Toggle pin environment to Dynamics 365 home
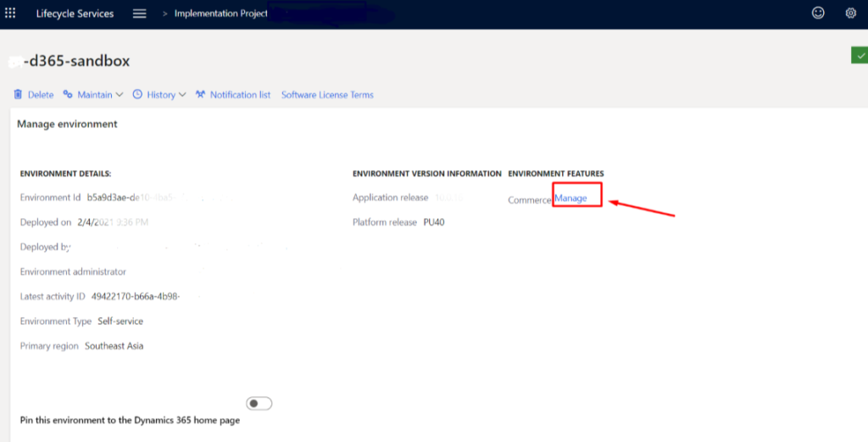The height and width of the screenshot is (442, 868). 259,403
